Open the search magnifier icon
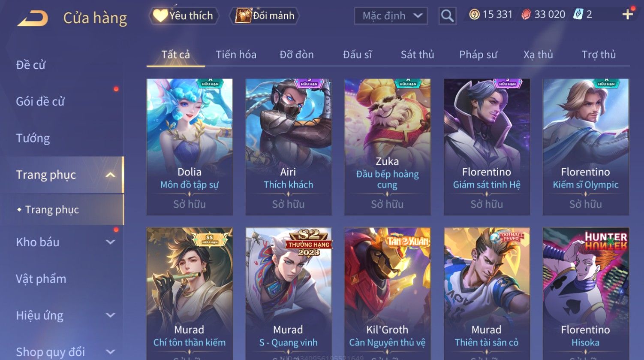 pos(447,16)
